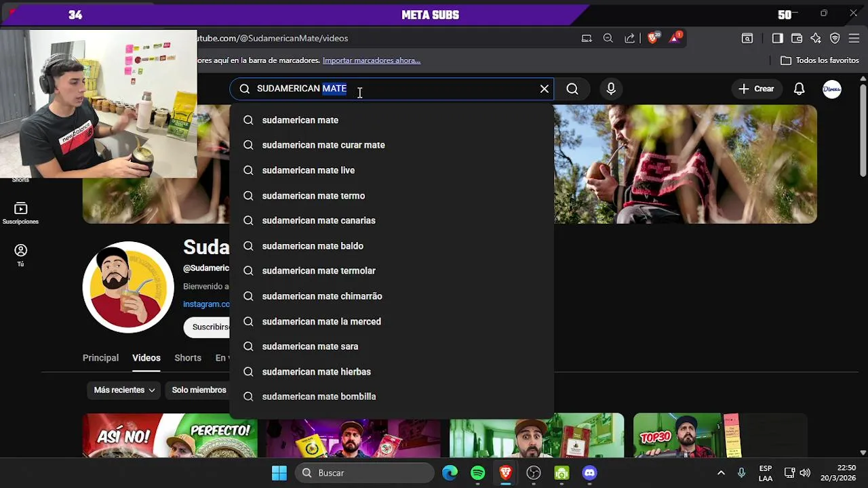The image size is (868, 488).
Task: Click the Suscribirse button
Action: pos(208,327)
